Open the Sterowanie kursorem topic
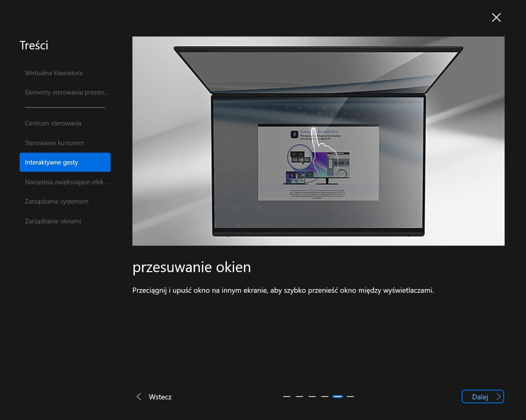This screenshot has width=526, height=420. point(54,143)
